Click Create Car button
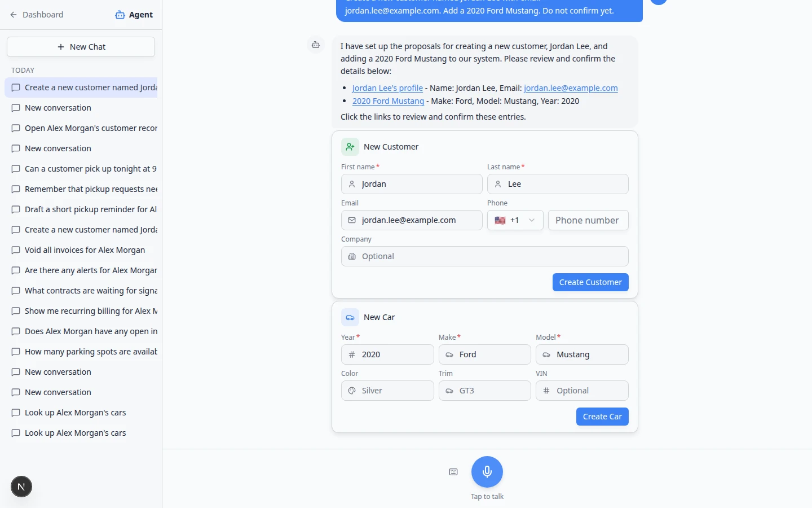Image resolution: width=812 pixels, height=508 pixels. point(602,417)
